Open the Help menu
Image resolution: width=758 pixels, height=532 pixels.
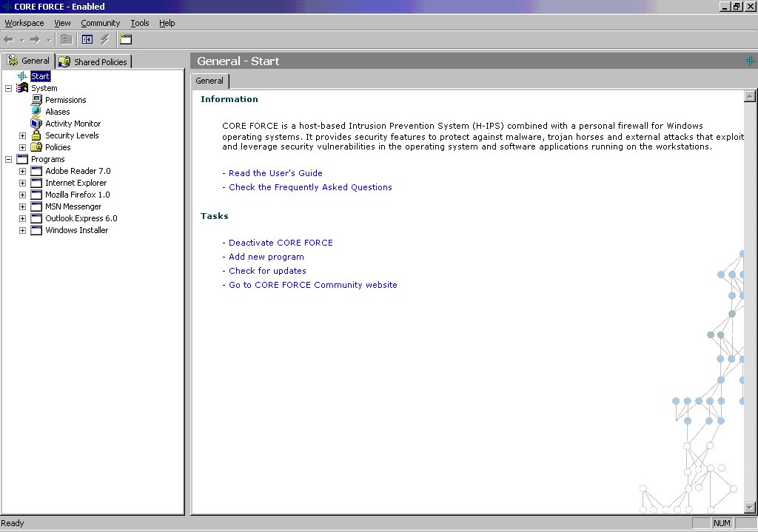(167, 23)
